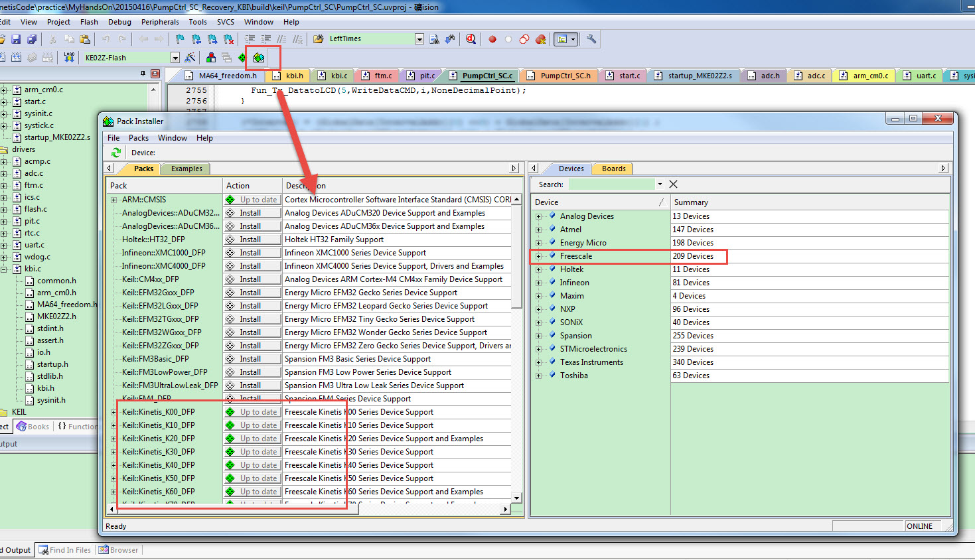The image size is (975, 560).
Task: Expand the Freescale device vendor node
Action: [x=538, y=256]
